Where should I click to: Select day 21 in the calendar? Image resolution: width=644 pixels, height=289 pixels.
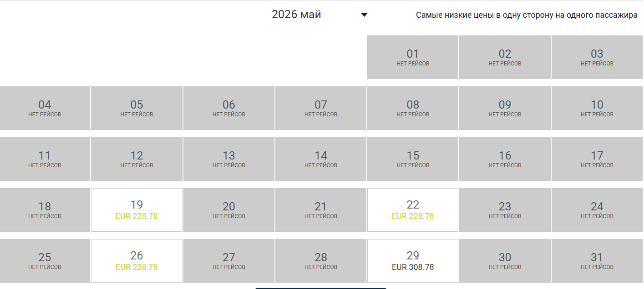tap(321, 210)
